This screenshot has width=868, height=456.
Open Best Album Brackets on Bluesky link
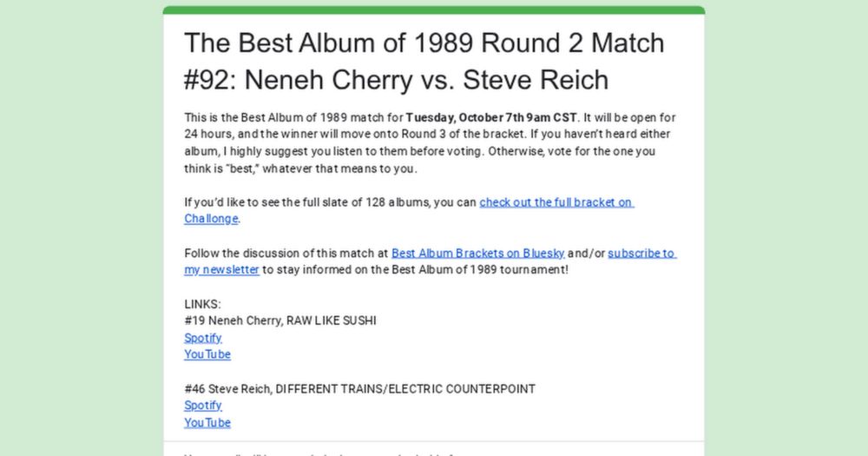click(477, 254)
